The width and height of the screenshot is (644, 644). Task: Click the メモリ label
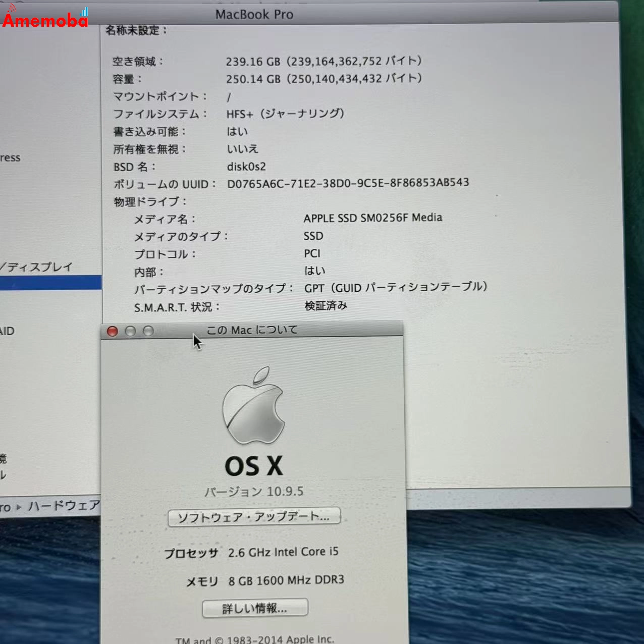click(202, 582)
